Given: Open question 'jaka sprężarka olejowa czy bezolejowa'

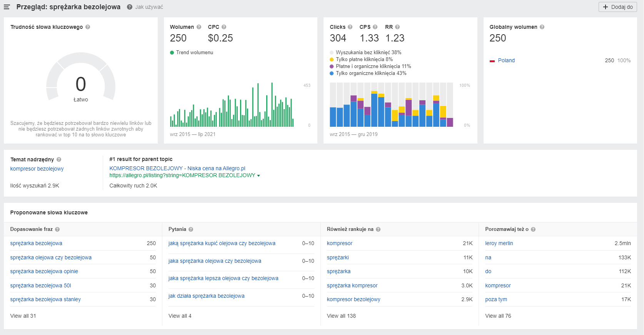Looking at the screenshot, I should tap(215, 261).
